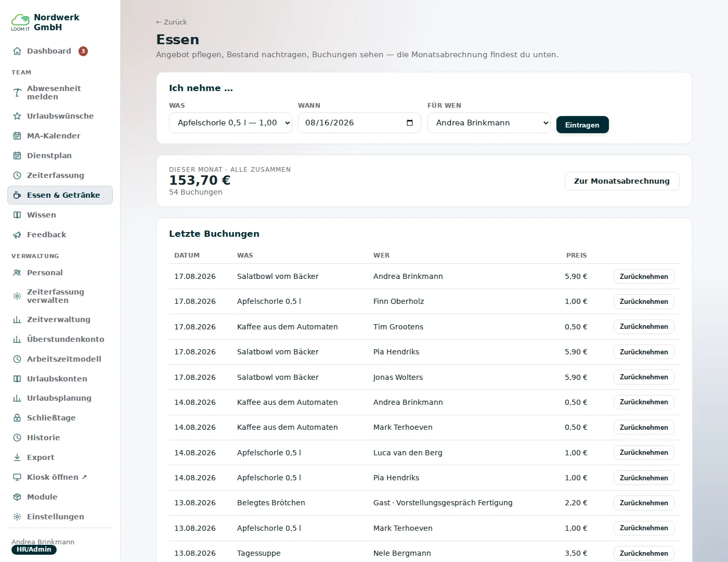Image resolution: width=728 pixels, height=562 pixels.
Task: Open Zeitverwaltung in the sidebar
Action: 60,320
